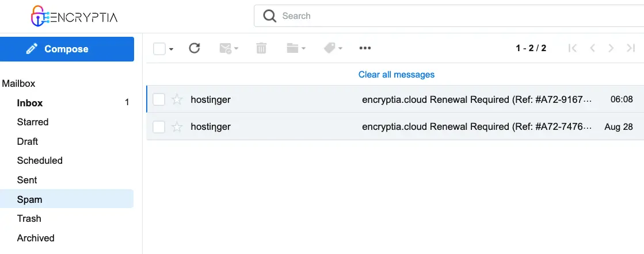
Task: Expand the select-all dropdown arrow
Action: 172,49
